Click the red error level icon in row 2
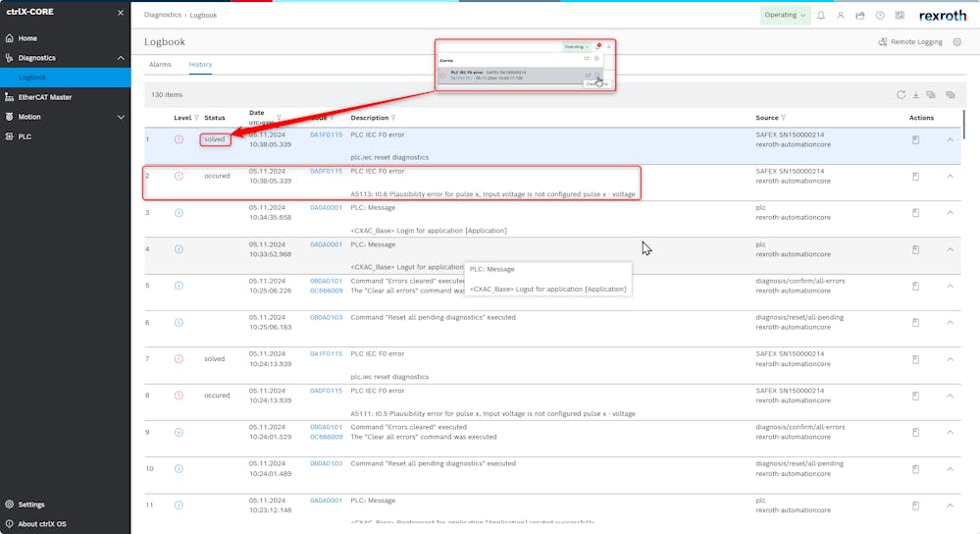This screenshot has width=980, height=534. point(179,176)
